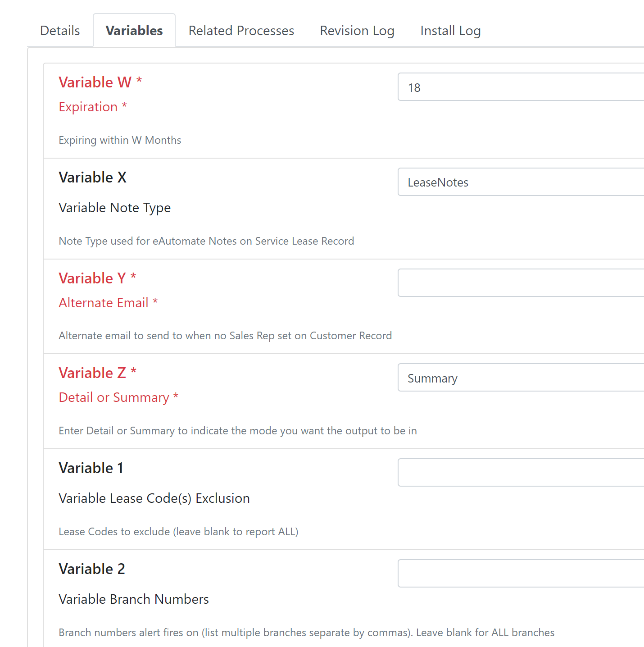Click the 'Variable 2' heading

click(x=92, y=569)
